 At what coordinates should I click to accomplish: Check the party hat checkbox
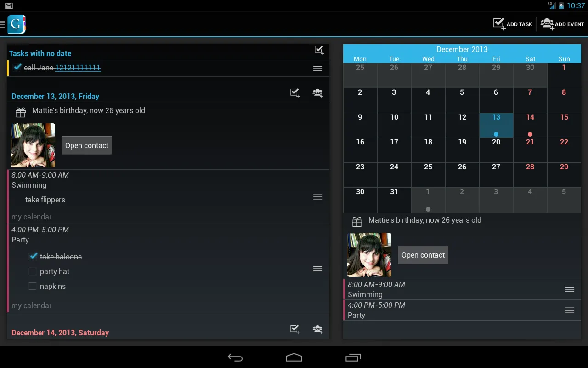(x=33, y=271)
